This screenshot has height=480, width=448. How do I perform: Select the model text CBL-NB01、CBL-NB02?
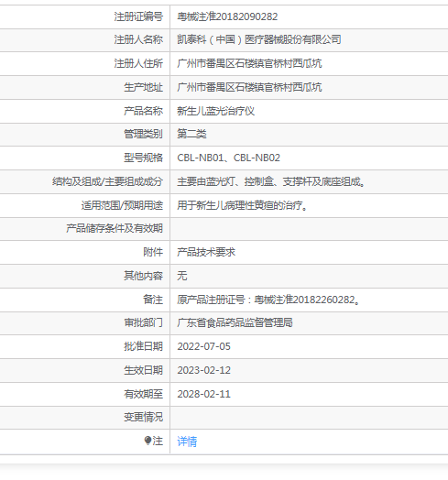[x=228, y=158]
